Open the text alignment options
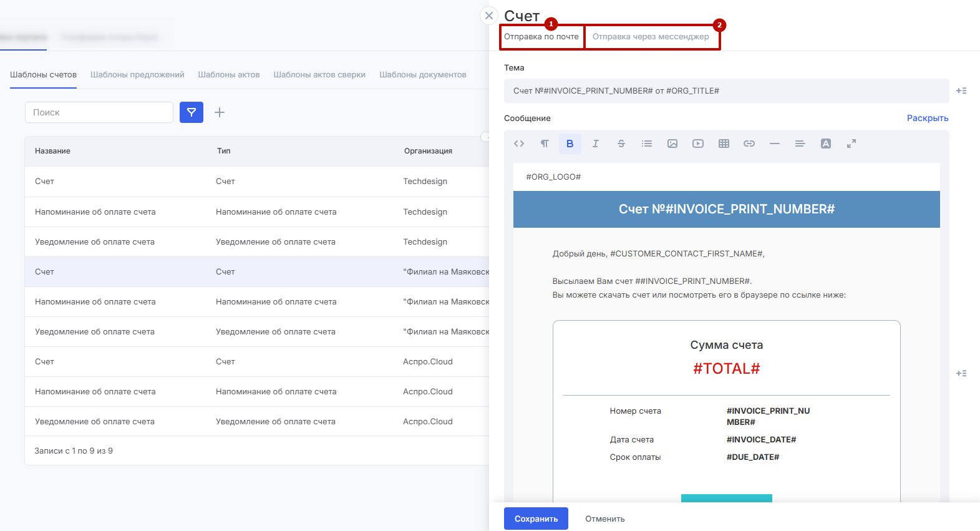 (800, 144)
